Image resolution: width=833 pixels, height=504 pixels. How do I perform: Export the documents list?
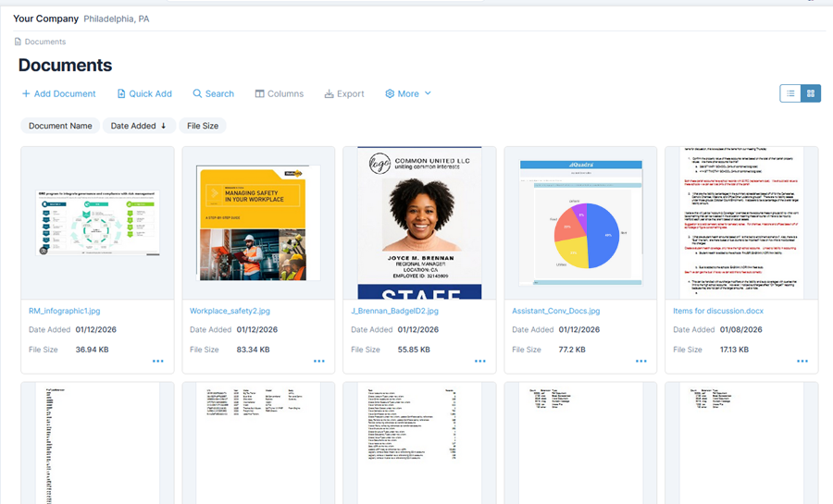point(344,93)
